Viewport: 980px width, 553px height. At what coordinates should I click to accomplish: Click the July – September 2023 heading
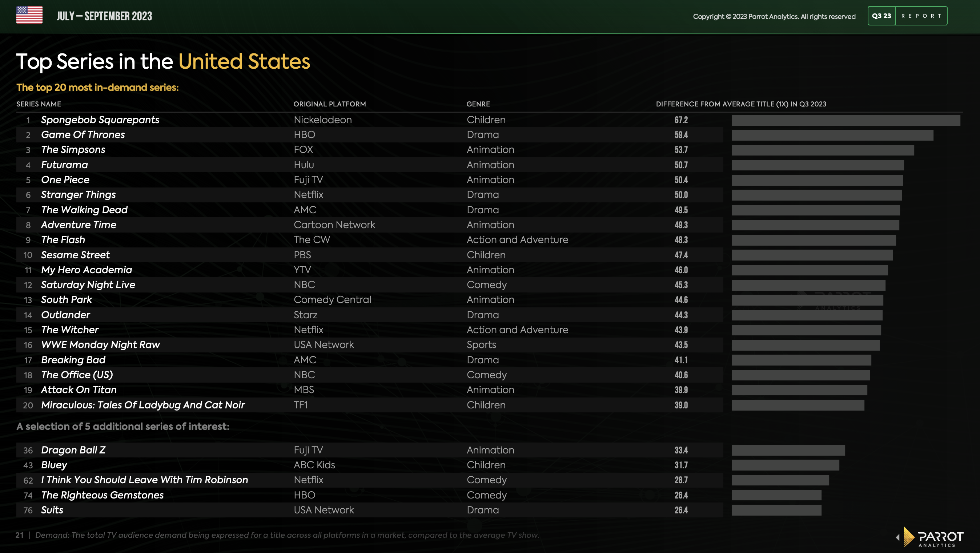104,16
